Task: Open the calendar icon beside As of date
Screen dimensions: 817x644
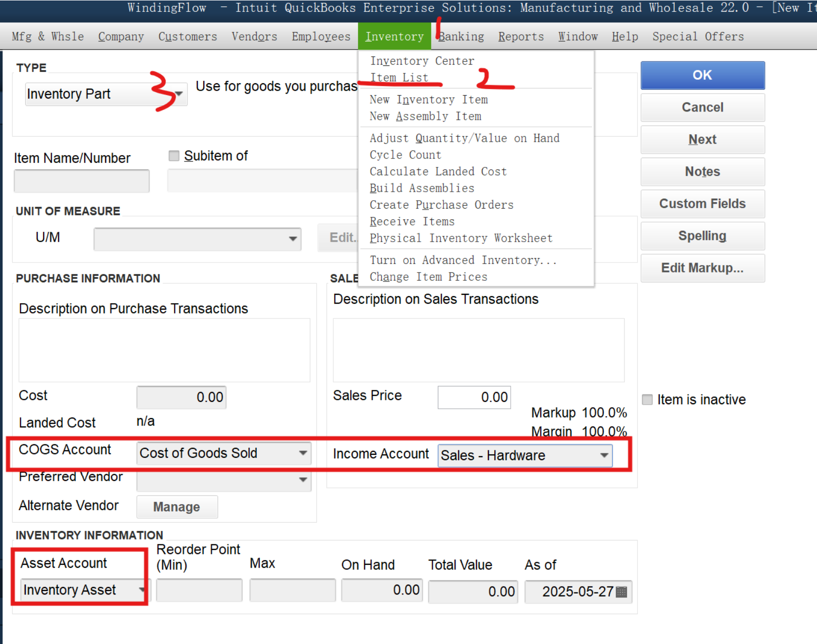Action: click(621, 592)
